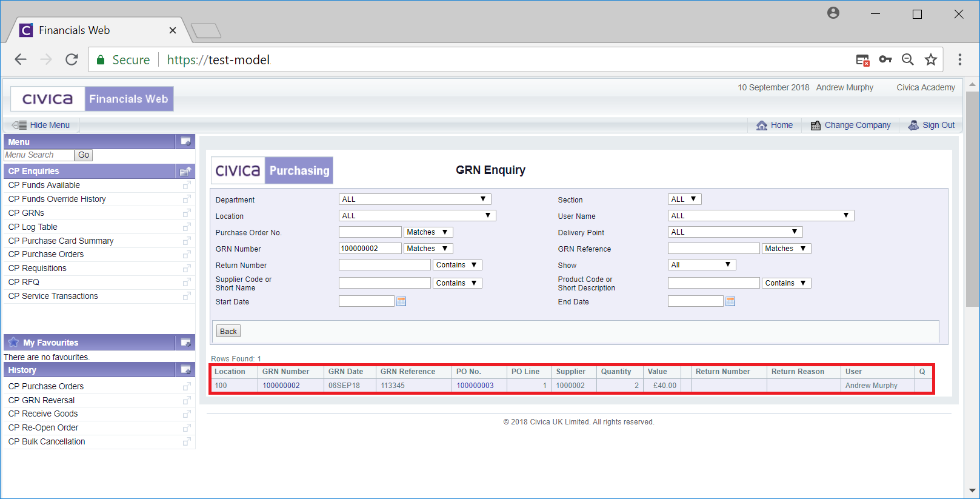Screen dimensions: 980x499
Task: Open the Location dropdown
Action: (x=417, y=216)
